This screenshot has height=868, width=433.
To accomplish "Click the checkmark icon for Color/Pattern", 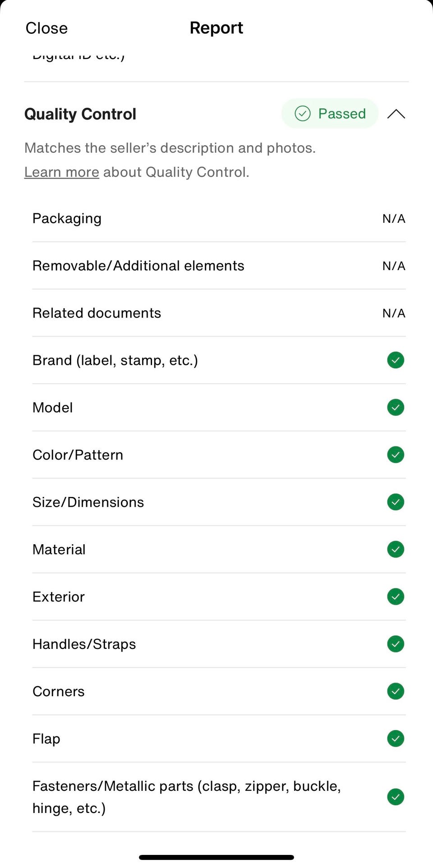I will [396, 455].
